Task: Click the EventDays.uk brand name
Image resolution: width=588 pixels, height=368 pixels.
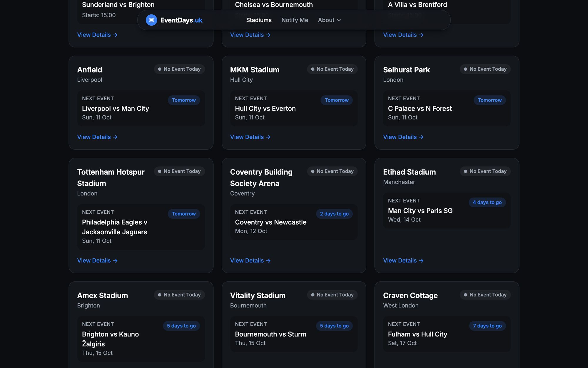Action: tap(181, 20)
